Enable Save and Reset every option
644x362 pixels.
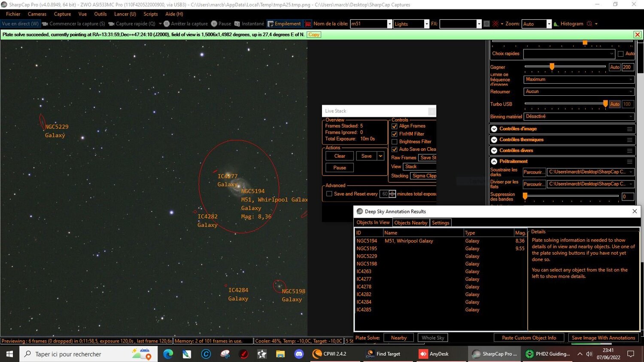pyautogui.click(x=329, y=194)
